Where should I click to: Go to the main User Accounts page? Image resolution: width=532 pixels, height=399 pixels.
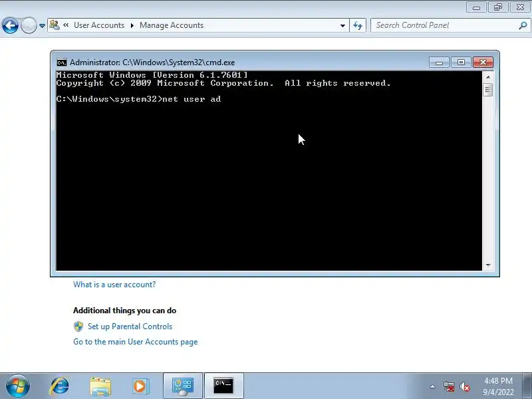[x=136, y=342]
